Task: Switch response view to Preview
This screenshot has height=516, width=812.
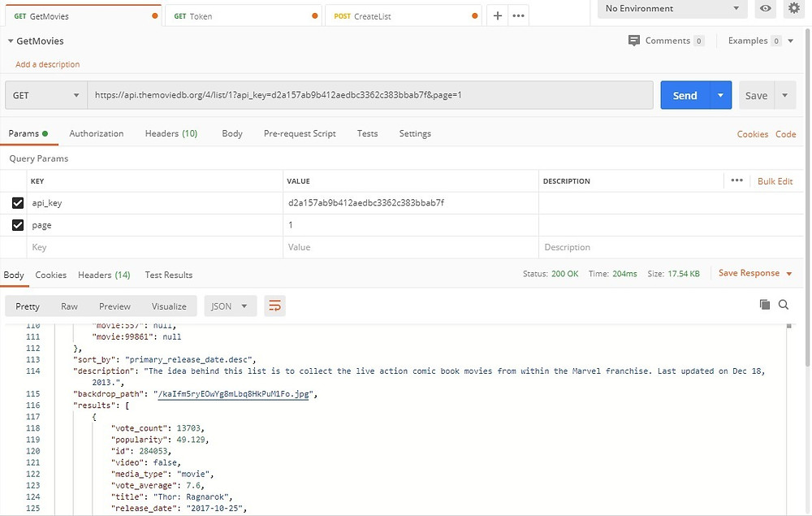Action: [114, 306]
